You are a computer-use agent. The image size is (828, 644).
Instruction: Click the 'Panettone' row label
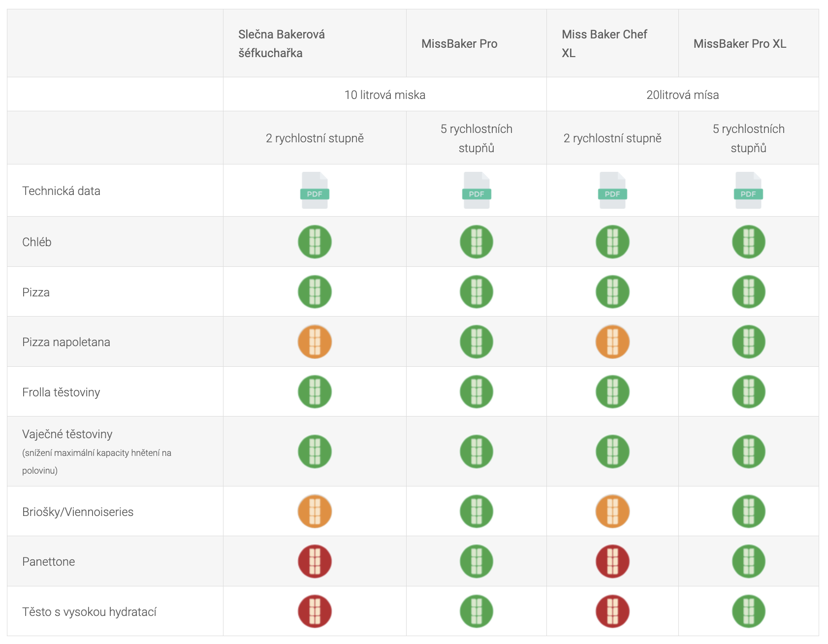(49, 561)
